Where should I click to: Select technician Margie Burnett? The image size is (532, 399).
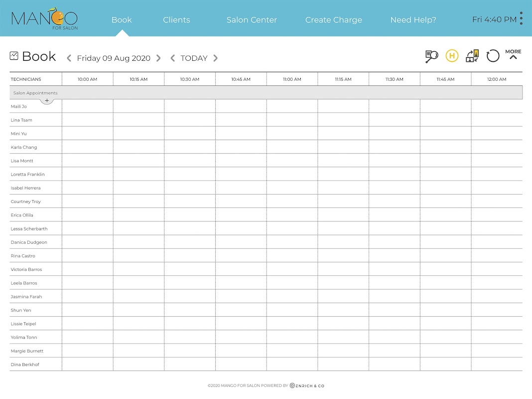tap(27, 351)
